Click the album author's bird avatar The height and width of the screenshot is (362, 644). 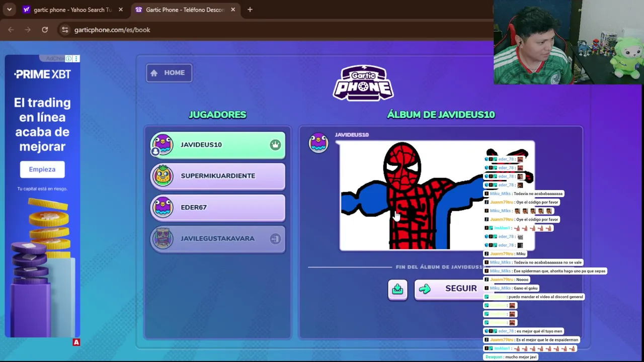click(318, 143)
